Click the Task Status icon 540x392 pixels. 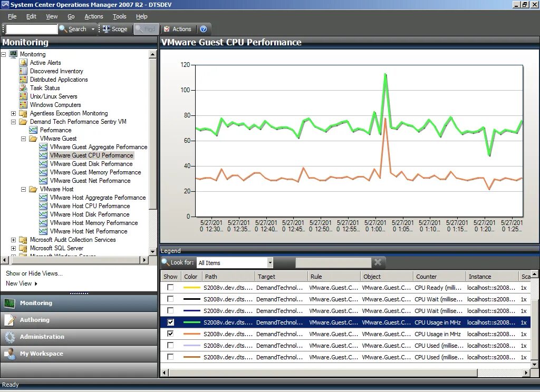coord(23,88)
